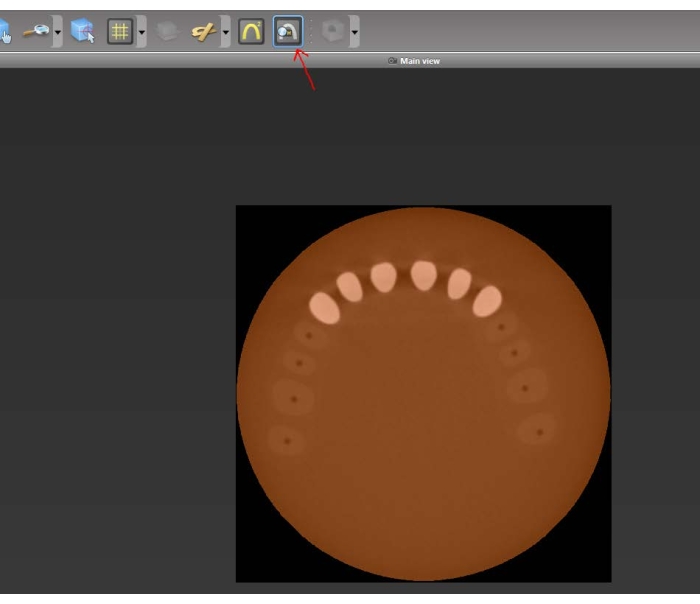Click the Main view camera icon
Viewport: 700px width, 604px height.
(x=392, y=61)
